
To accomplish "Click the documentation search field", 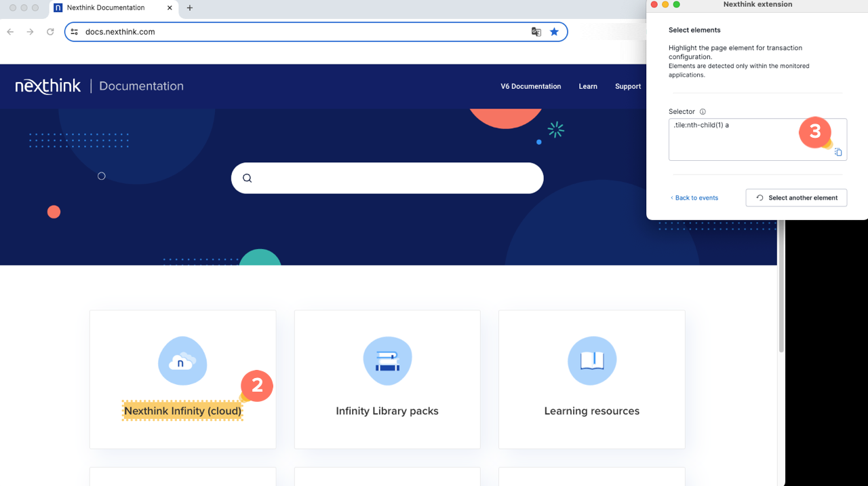I will [393, 179].
